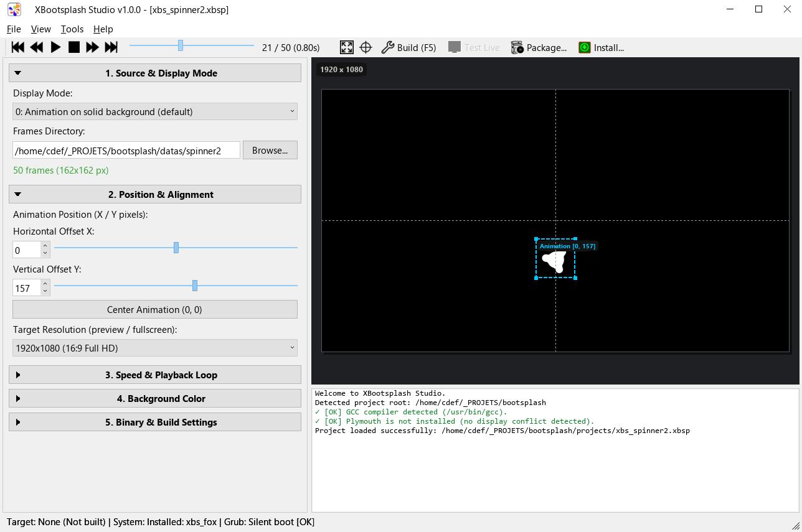Open the Install toolbar action
Screen dimensions: 802x532
(x=601, y=47)
